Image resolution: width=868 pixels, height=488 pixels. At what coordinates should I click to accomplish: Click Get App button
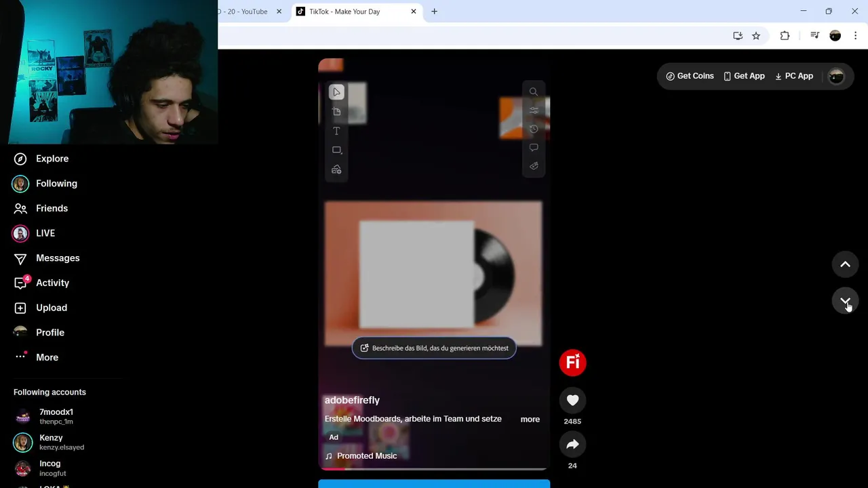click(744, 76)
